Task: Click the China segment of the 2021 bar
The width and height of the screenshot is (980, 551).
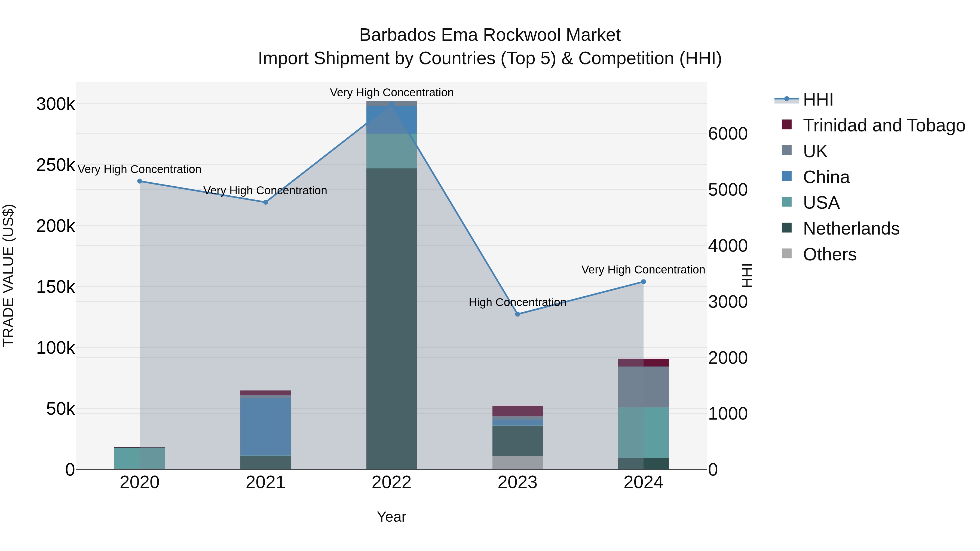Action: click(265, 427)
